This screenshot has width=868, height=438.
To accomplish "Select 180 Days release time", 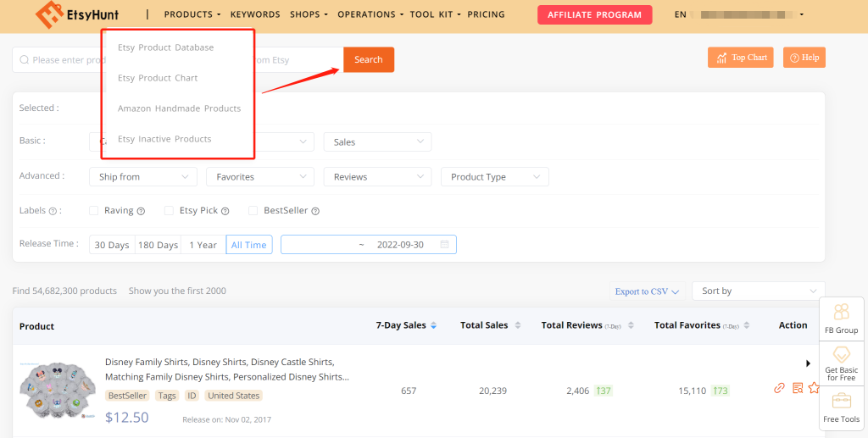I will pos(159,245).
